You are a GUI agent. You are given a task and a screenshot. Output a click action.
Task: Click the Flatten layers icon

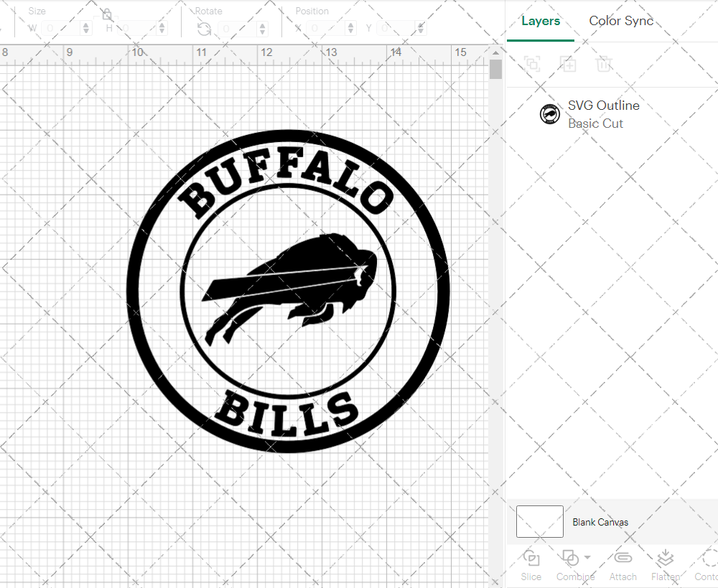pyautogui.click(x=666, y=559)
